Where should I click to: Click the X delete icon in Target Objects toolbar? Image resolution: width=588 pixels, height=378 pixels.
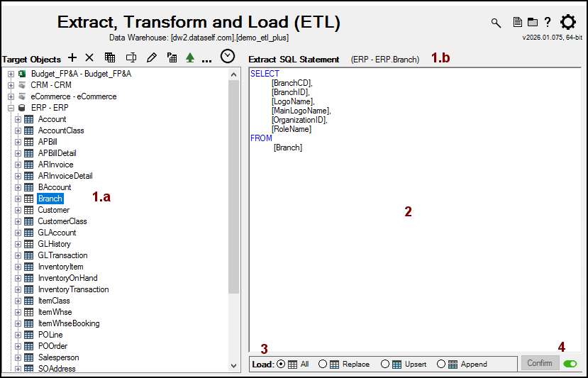pyautogui.click(x=89, y=58)
